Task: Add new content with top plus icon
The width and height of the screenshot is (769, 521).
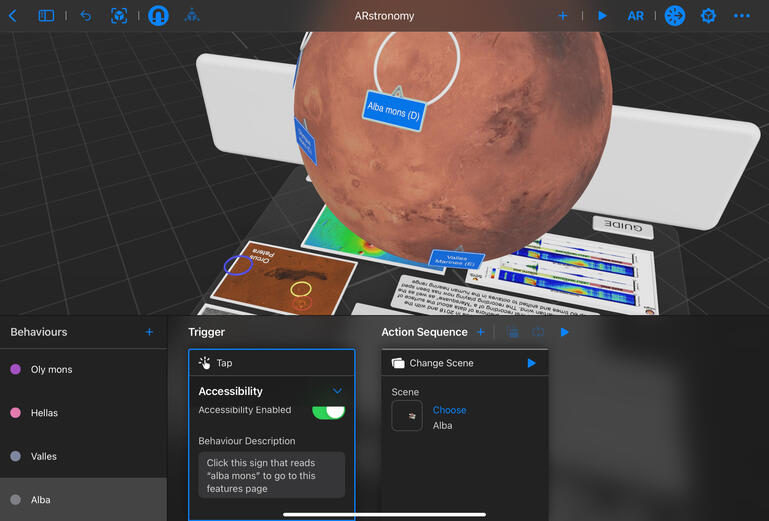Action: click(x=563, y=16)
